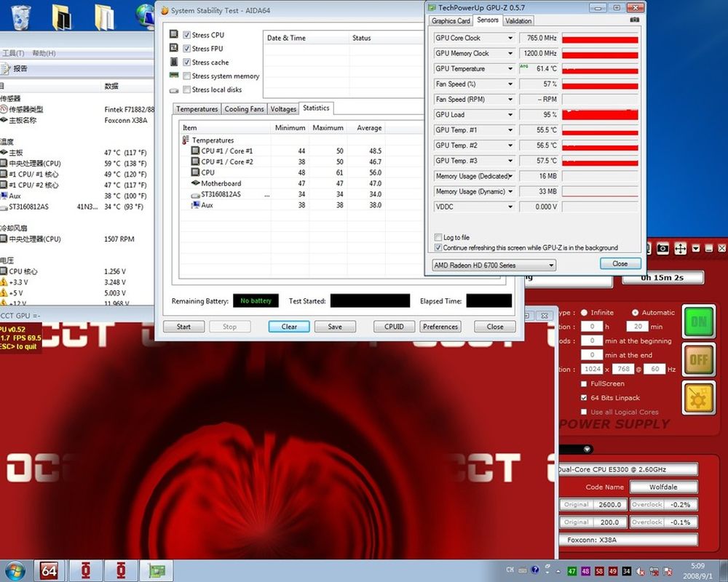
Task: Switch to the Graphics Card tab
Action: click(451, 21)
